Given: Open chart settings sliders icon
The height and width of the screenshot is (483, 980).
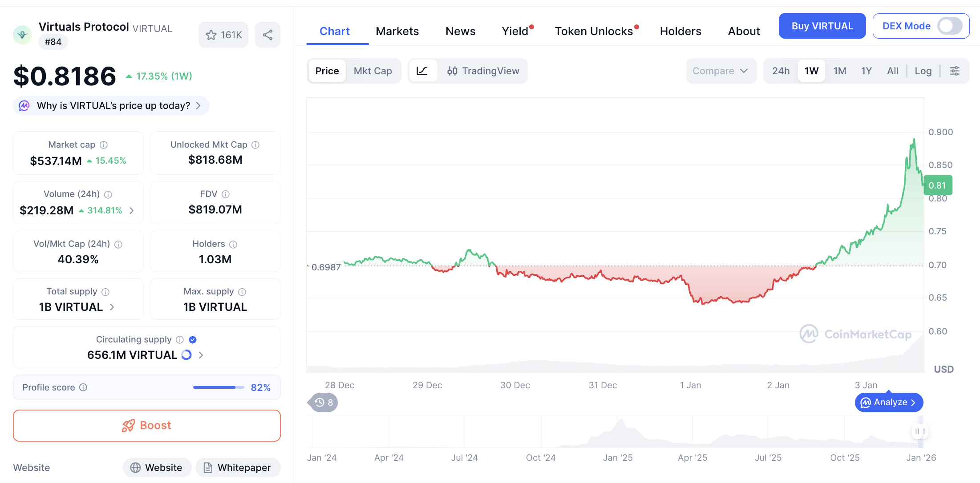Looking at the screenshot, I should coord(955,71).
